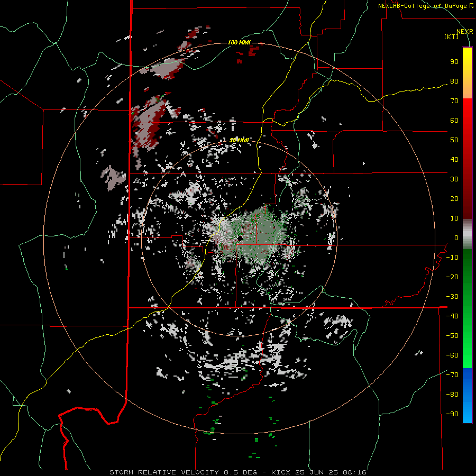
Task: Click the 40 value on velocity scale
Action: point(454,160)
